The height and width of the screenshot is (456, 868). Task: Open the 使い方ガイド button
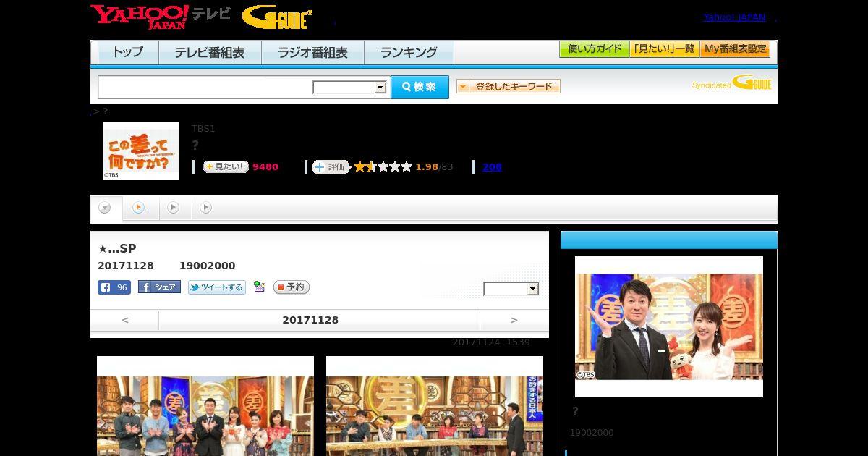(595, 49)
